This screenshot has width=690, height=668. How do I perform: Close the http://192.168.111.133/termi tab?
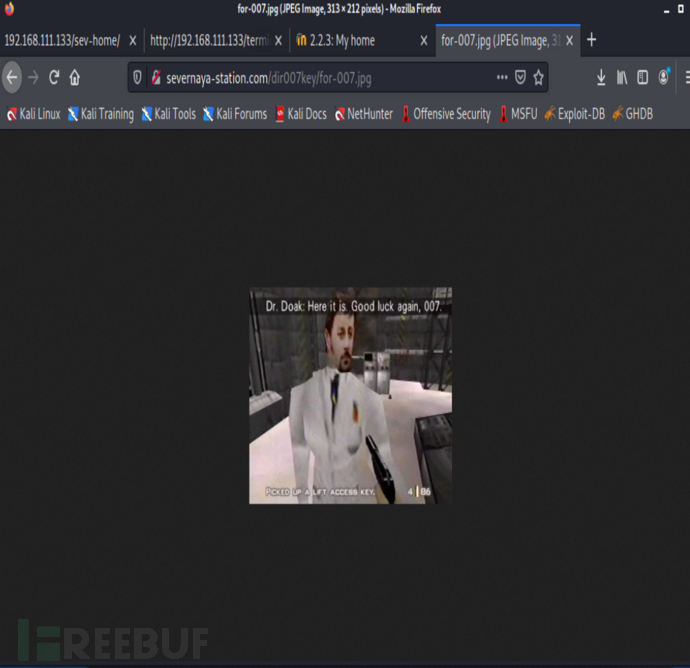pyautogui.click(x=278, y=40)
